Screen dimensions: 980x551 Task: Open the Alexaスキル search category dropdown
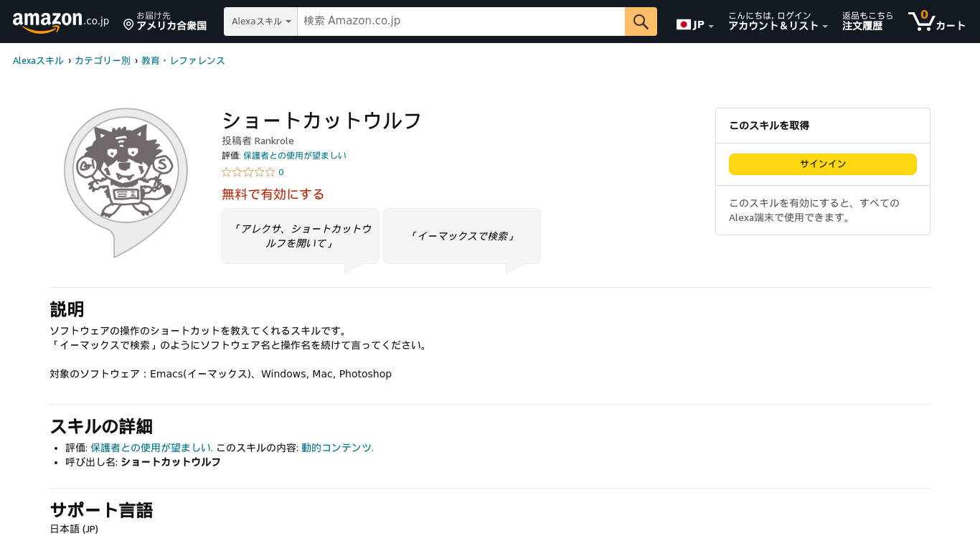[261, 22]
